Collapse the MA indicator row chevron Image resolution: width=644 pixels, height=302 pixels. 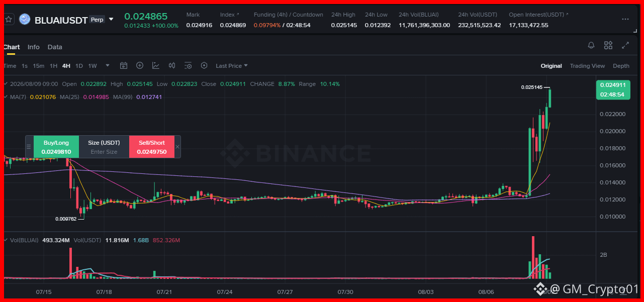(x=6, y=96)
